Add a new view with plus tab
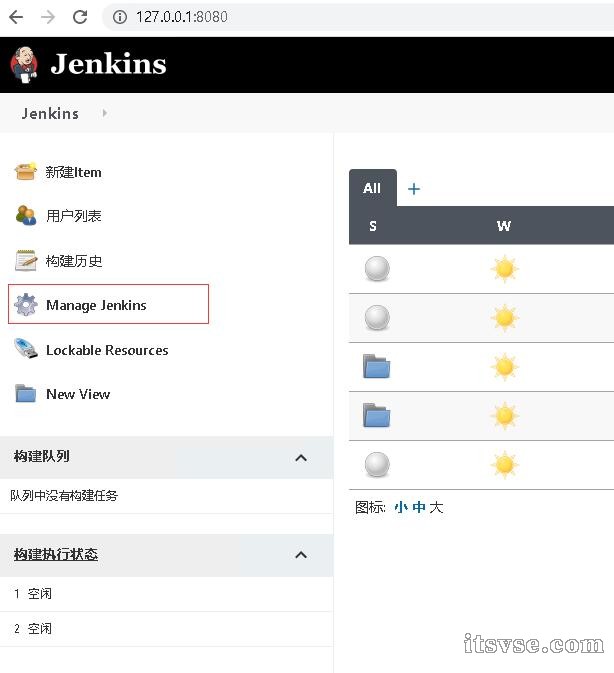Image resolution: width=614 pixels, height=673 pixels. coord(414,189)
